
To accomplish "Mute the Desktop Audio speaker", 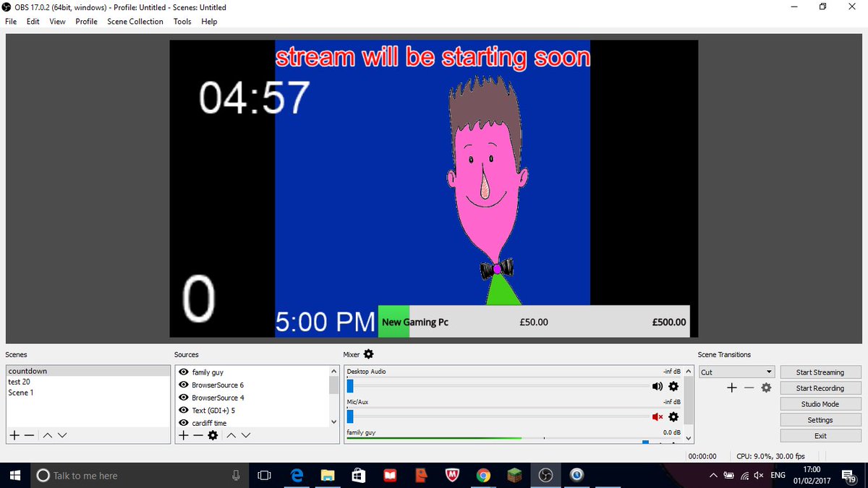I will point(658,386).
